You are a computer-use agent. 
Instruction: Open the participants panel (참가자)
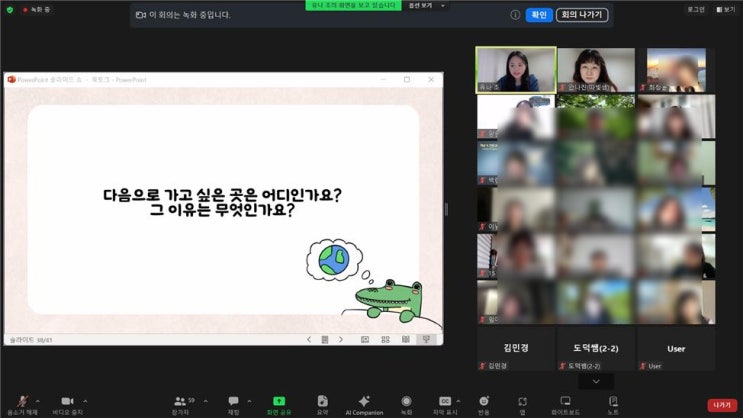(x=180, y=405)
